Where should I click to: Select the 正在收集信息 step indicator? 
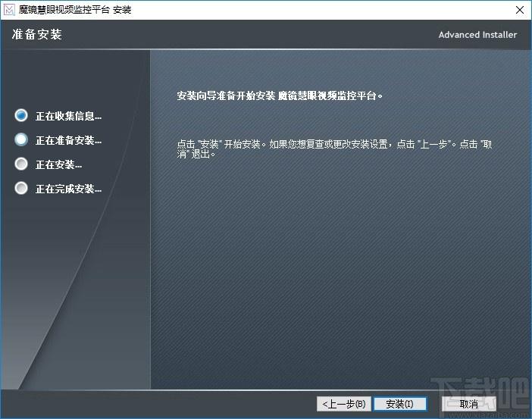click(x=21, y=115)
